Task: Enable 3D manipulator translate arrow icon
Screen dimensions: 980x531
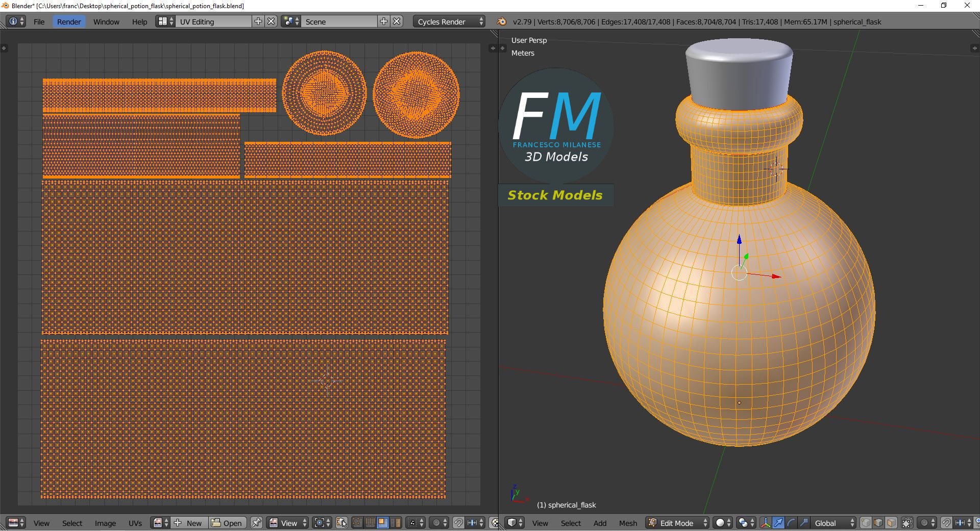Action: (778, 523)
